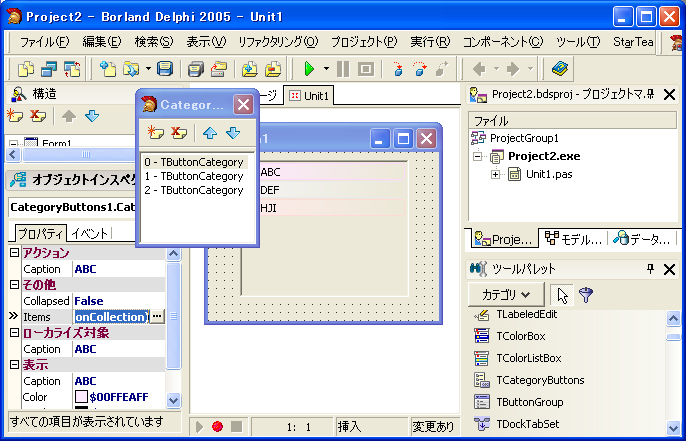This screenshot has height=441, width=686.
Task: Collapse the 表示 property group
Action: 14,364
